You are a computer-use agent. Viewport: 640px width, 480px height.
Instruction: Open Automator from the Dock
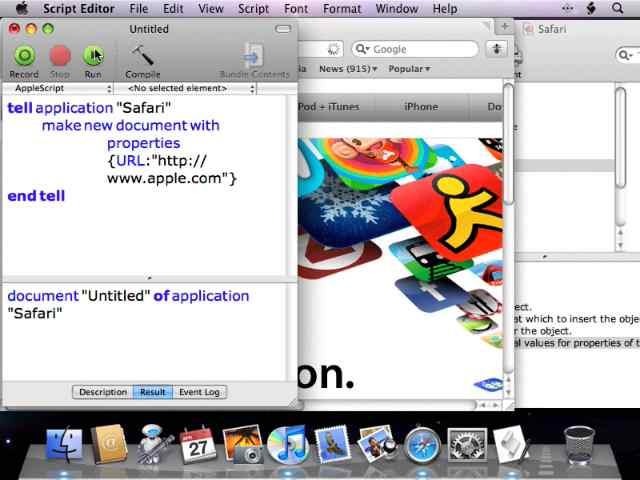pos(153,445)
